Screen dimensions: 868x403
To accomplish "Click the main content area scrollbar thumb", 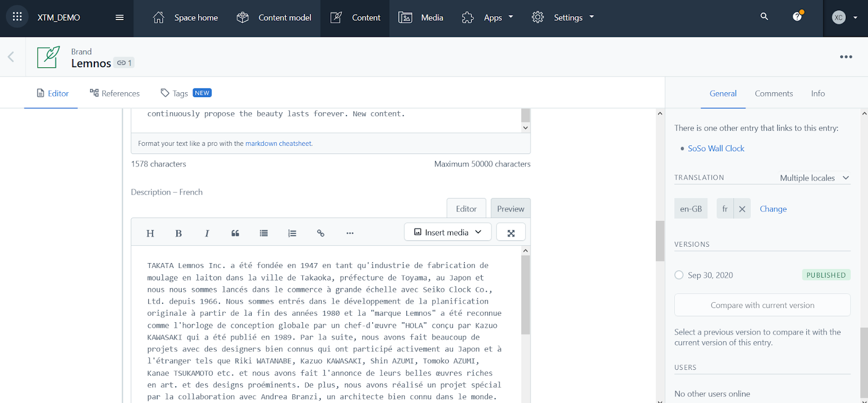I will [660, 241].
